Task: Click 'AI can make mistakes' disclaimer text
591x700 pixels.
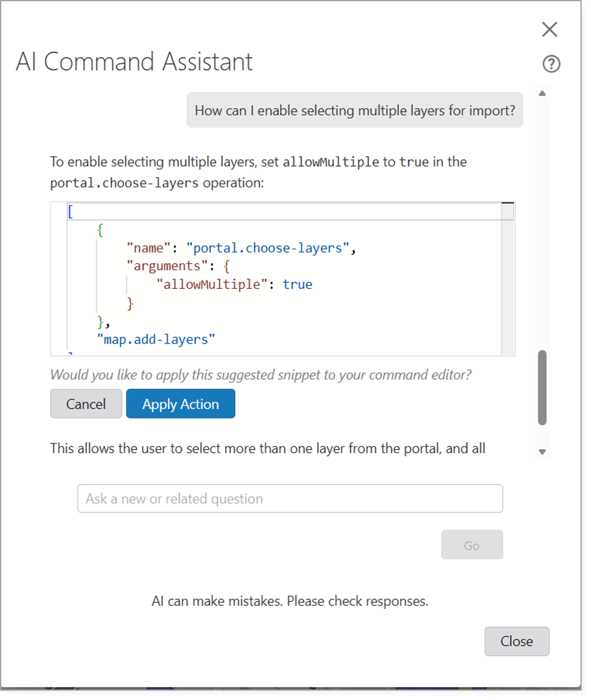Action: 290,601
